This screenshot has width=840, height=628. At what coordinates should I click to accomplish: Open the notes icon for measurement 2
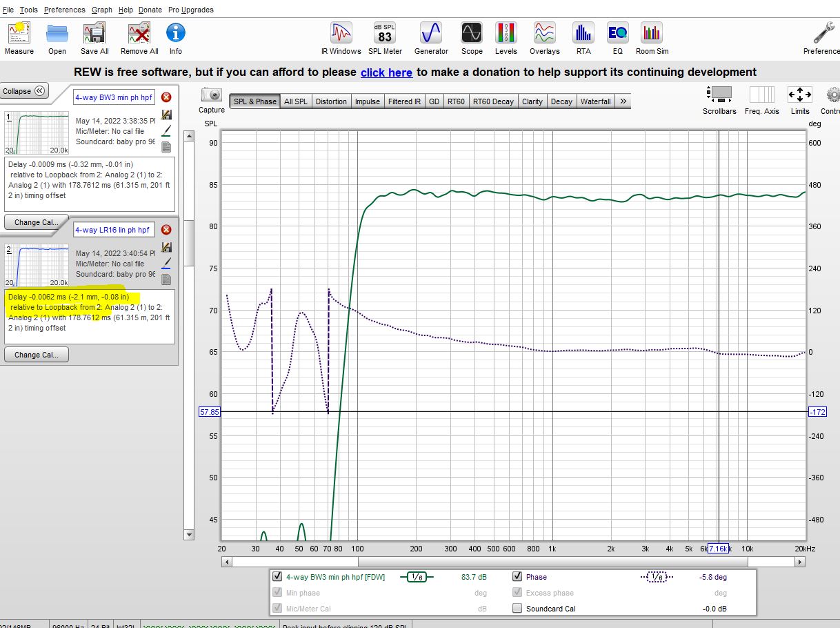(x=166, y=279)
